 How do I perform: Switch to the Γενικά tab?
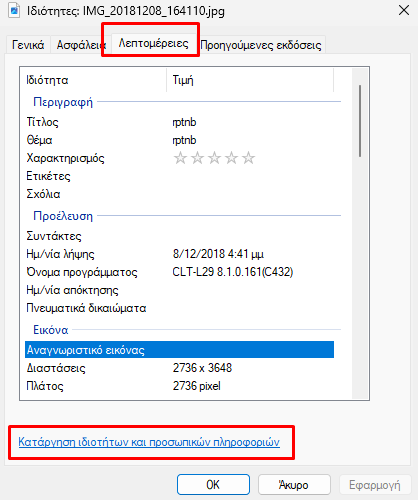[28, 45]
